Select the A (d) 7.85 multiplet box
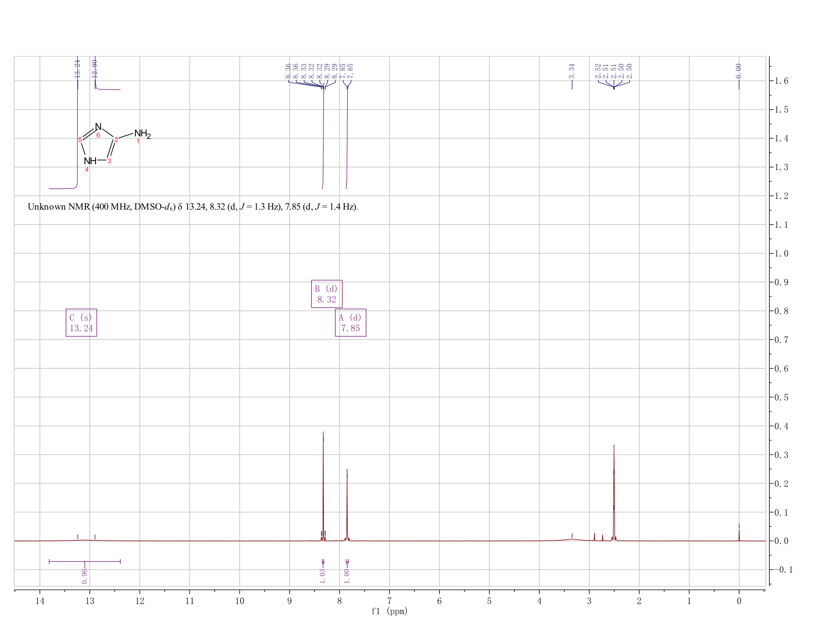This screenshot has width=834, height=644. [350, 322]
